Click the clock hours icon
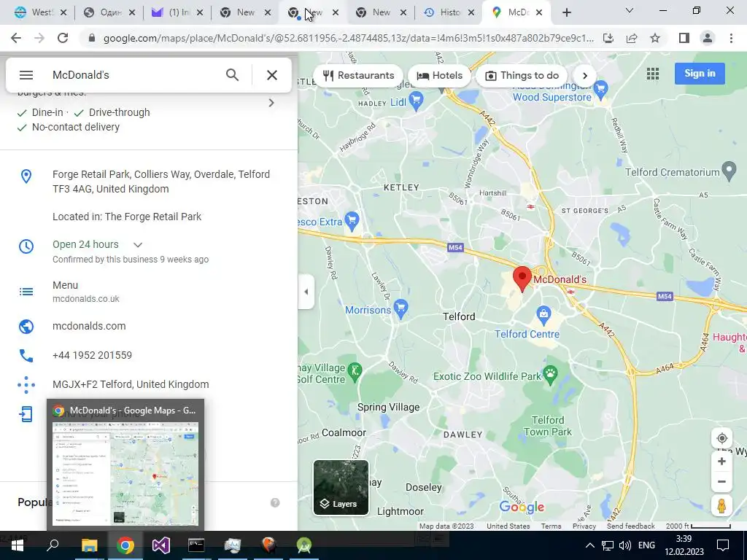 pos(26,246)
